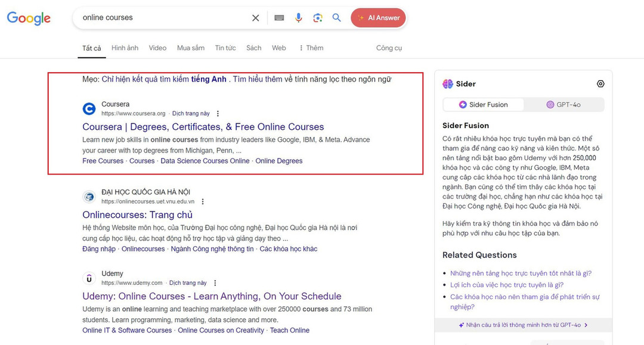Click the https://www.coursera.org URL text
Viewport: 644px width, 345px height.
pyautogui.click(x=134, y=114)
